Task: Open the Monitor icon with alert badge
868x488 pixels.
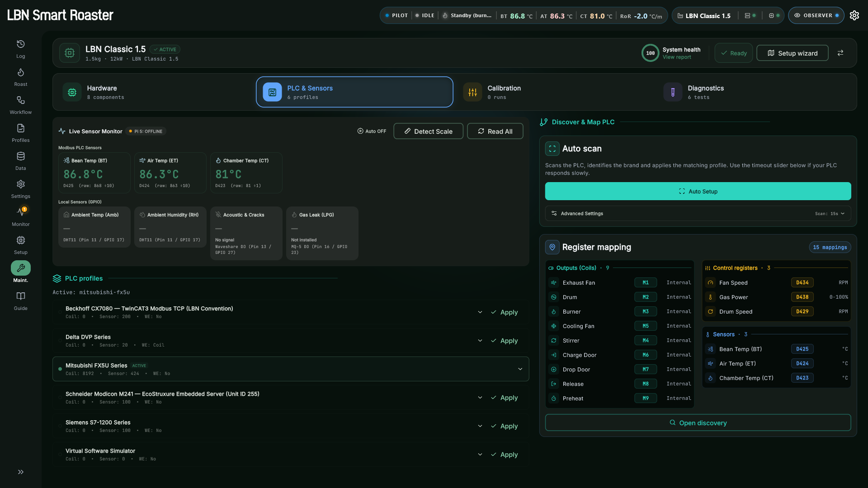Action: tap(21, 211)
